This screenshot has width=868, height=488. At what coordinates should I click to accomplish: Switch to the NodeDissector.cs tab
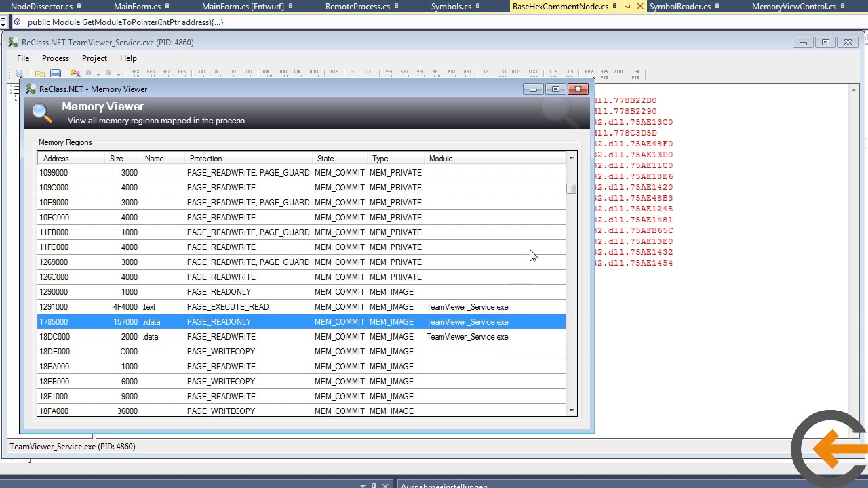(41, 7)
